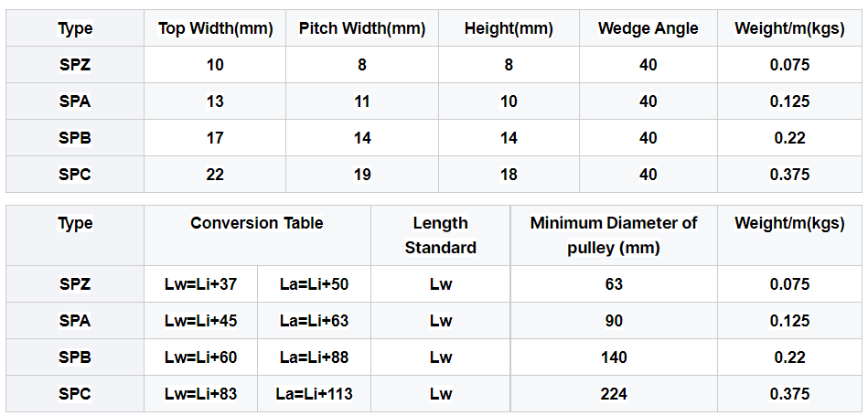The image size is (868, 416).
Task: Select the Length Standard header cell
Action: 441,235
